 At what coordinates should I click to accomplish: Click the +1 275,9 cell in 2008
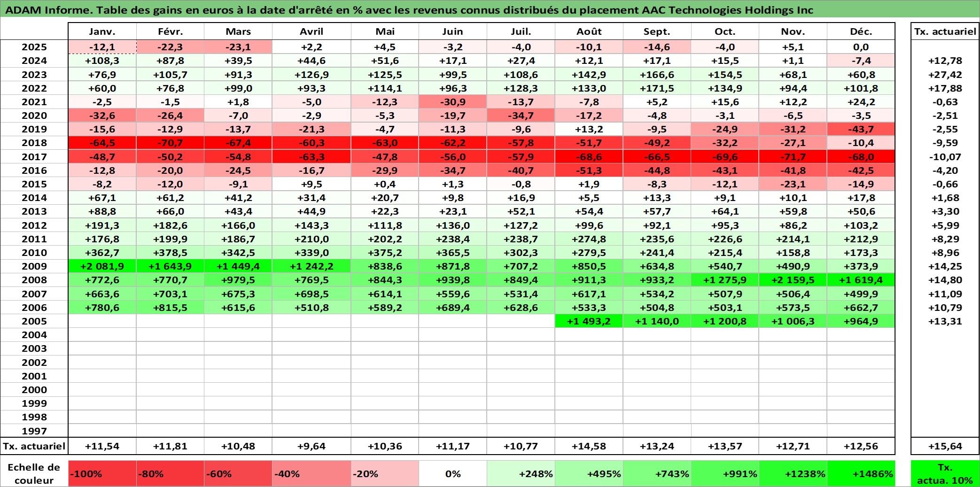pyautogui.click(x=725, y=280)
